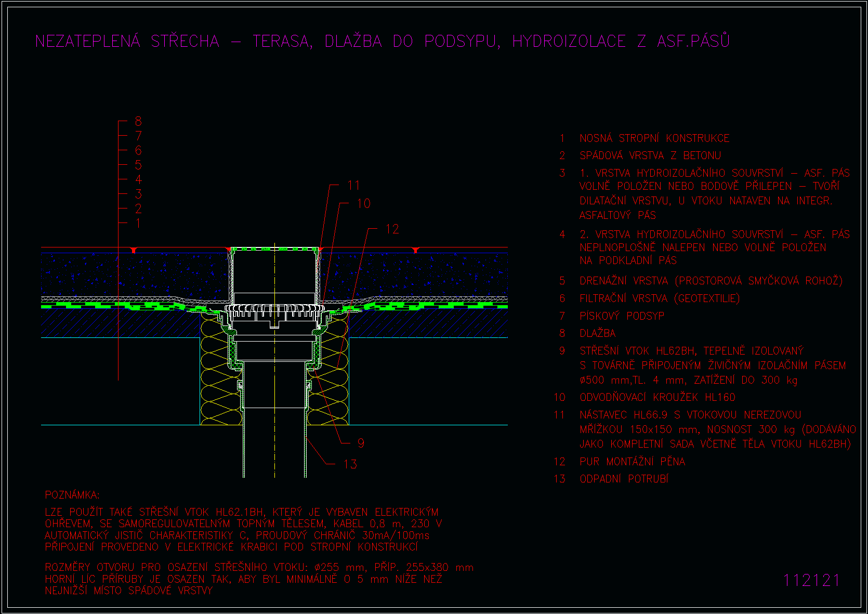
Task: Select drawing number 112121
Action: [811, 580]
